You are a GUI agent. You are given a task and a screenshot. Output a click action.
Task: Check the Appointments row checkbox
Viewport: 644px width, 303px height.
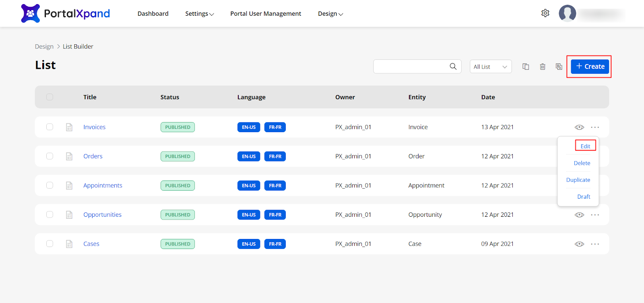click(50, 185)
